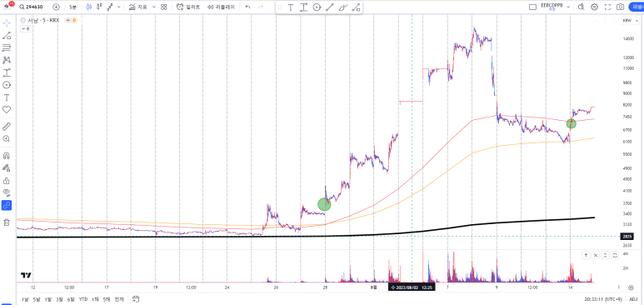Select the 6달 date range
The height and width of the screenshot is (305, 644).
[72, 299]
